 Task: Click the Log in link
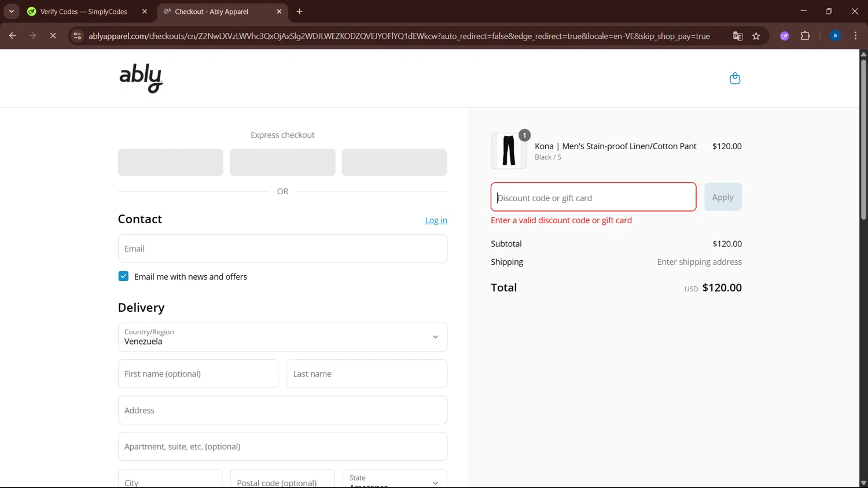pos(436,220)
